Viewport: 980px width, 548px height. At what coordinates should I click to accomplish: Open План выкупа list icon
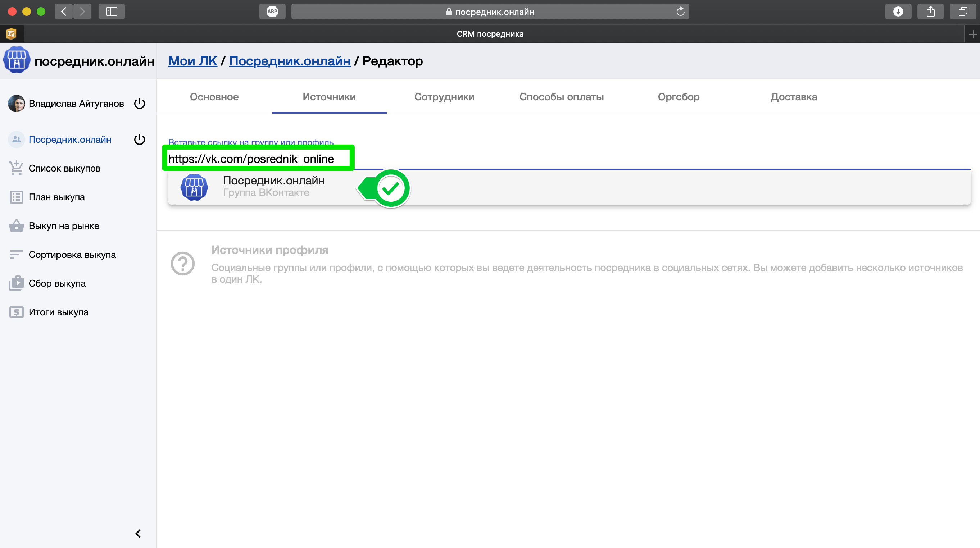[16, 197]
